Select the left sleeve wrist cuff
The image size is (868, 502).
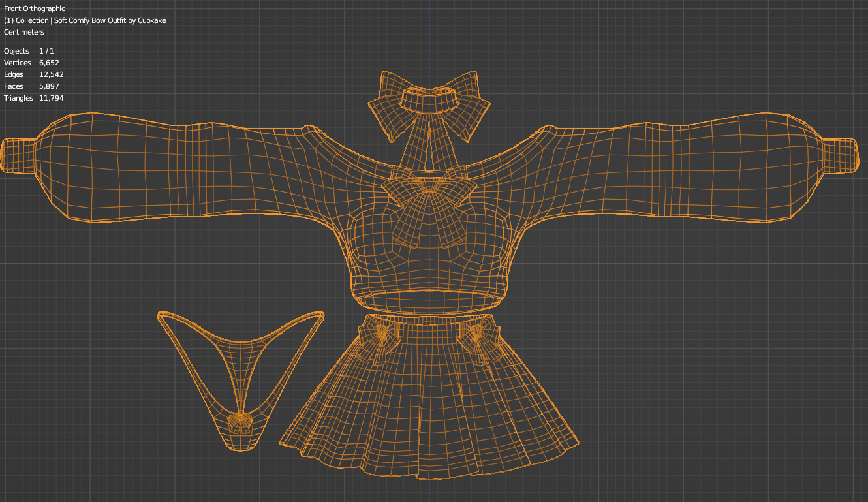pos(16,155)
